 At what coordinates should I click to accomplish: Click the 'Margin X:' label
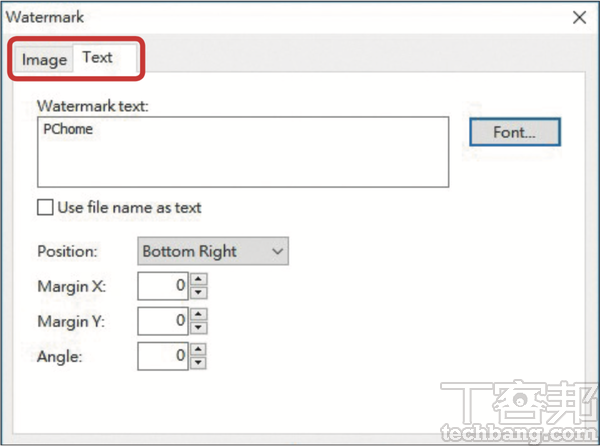[72, 286]
